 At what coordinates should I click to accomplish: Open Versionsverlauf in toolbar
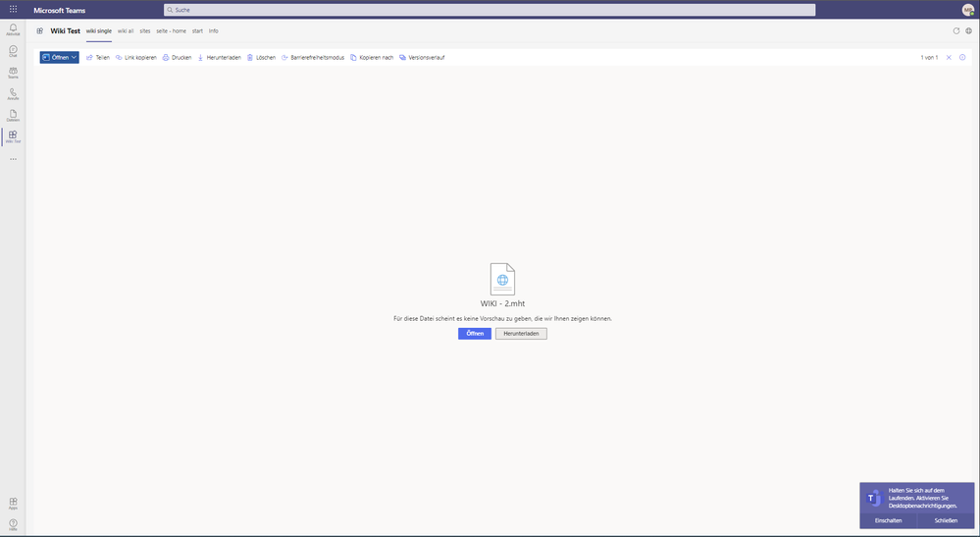422,58
